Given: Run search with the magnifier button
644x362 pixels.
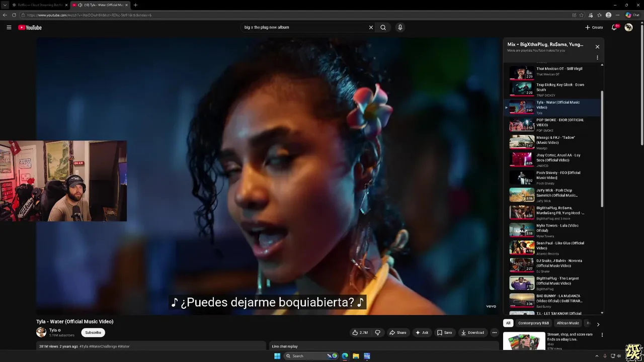Looking at the screenshot, I should pos(383,27).
